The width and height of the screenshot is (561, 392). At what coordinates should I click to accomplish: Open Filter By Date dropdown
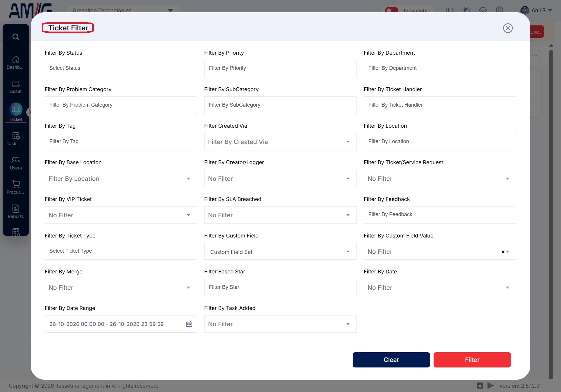tap(440, 287)
